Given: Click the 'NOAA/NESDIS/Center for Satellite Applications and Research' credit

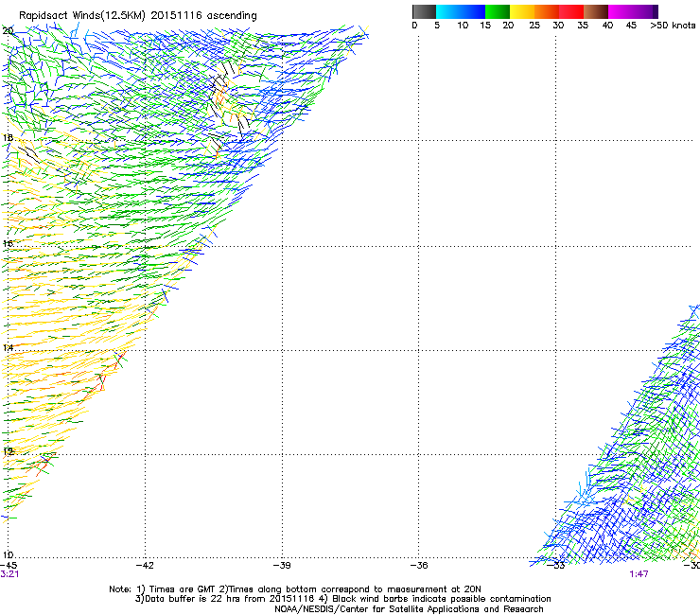Looking at the screenshot, I should point(409,609).
